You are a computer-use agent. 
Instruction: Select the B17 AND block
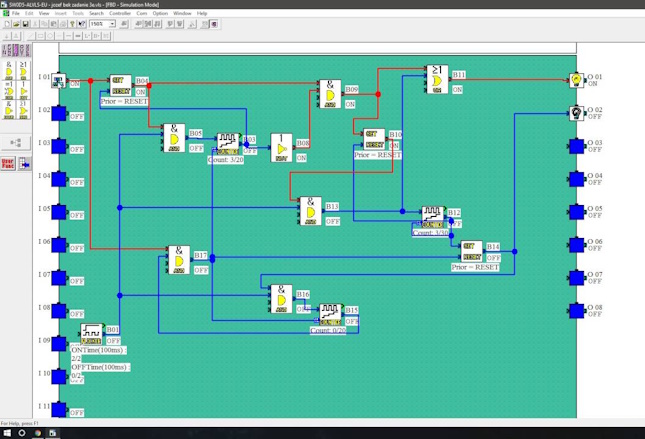coord(179,260)
